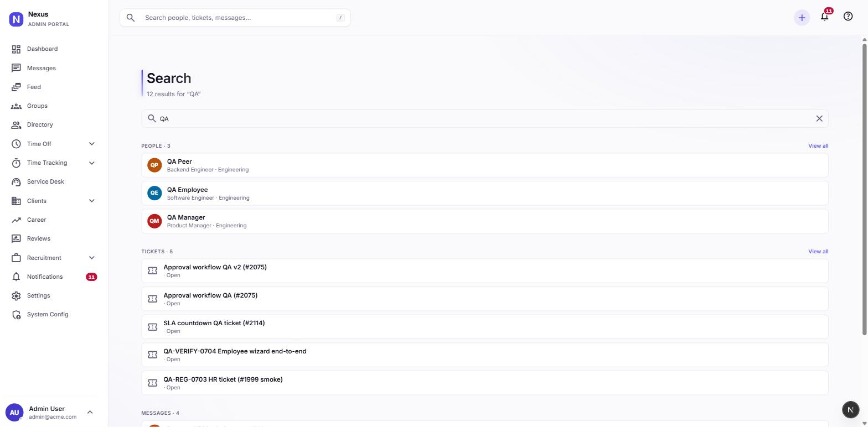Image resolution: width=868 pixels, height=427 pixels.
Task: Open the QA Employee person result
Action: 485,193
